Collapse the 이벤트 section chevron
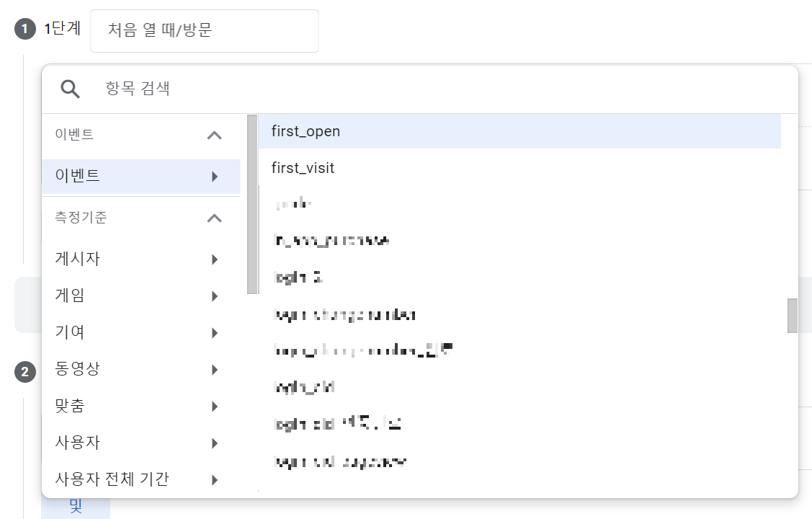Image resolution: width=812 pixels, height=519 pixels. 214,135
